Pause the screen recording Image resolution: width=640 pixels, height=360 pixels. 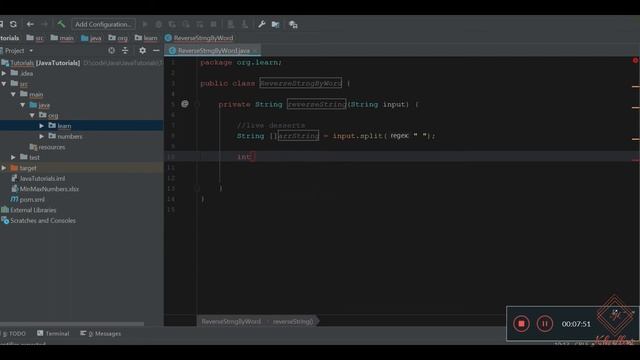544,324
